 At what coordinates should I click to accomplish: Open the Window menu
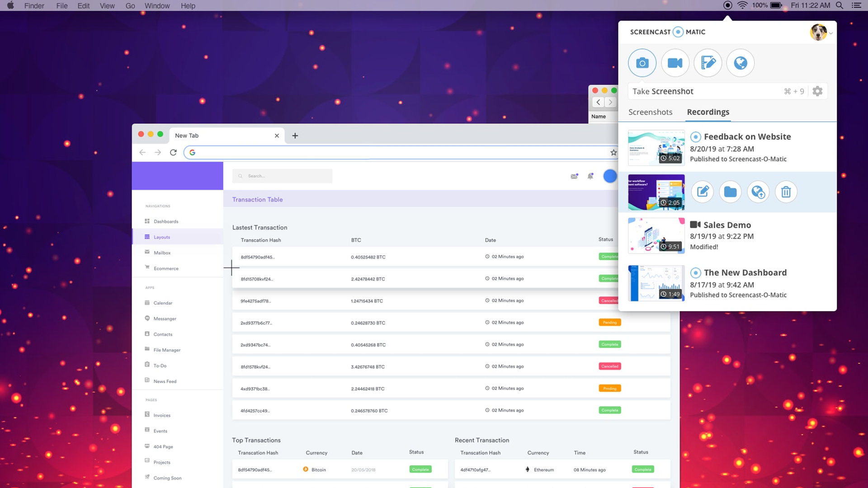click(x=157, y=5)
